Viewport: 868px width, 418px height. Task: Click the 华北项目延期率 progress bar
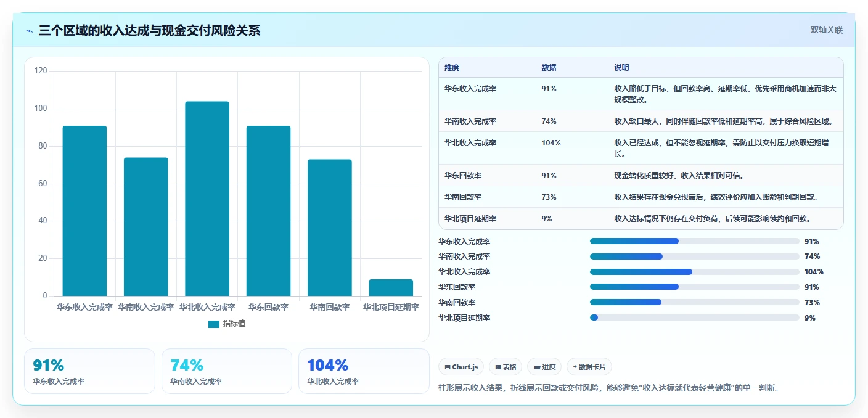pyautogui.click(x=695, y=318)
